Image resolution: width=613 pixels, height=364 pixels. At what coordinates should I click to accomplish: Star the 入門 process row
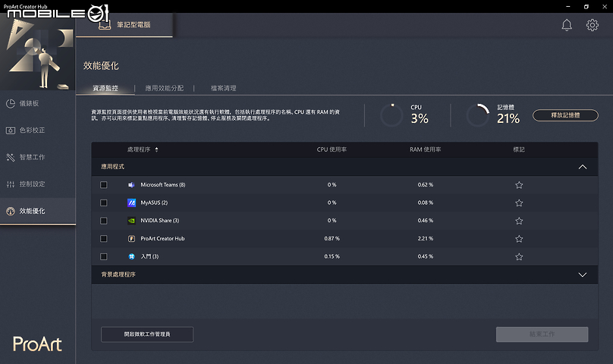pyautogui.click(x=519, y=257)
